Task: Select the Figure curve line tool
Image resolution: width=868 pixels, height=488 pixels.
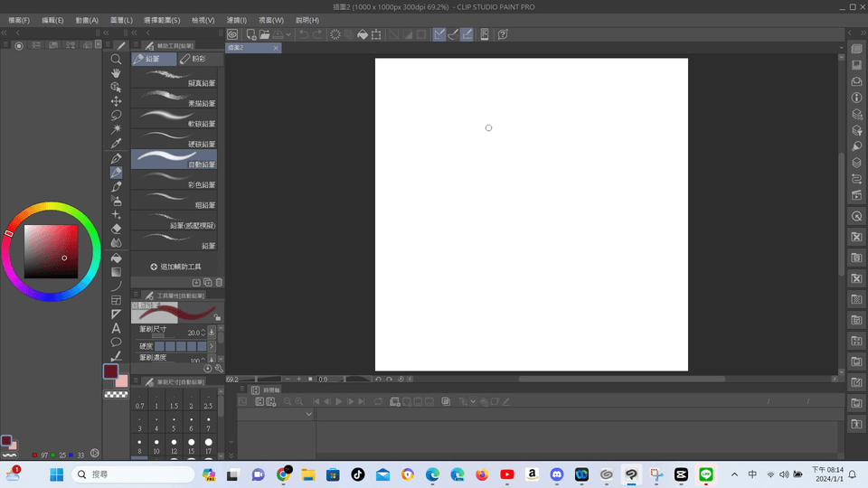Action: click(116, 286)
